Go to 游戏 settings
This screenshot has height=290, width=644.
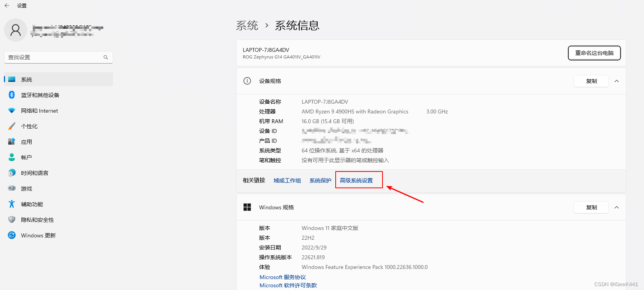click(x=59, y=188)
